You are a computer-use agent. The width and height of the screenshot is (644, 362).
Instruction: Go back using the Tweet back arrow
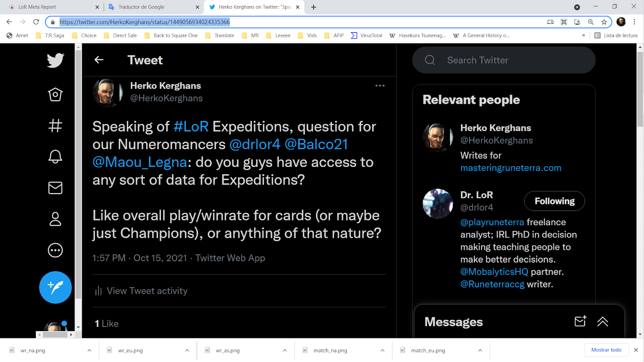[99, 60]
